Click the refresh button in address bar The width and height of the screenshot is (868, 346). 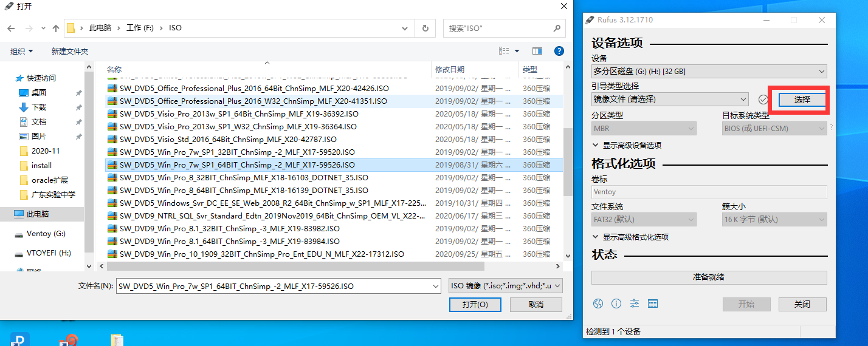425,28
